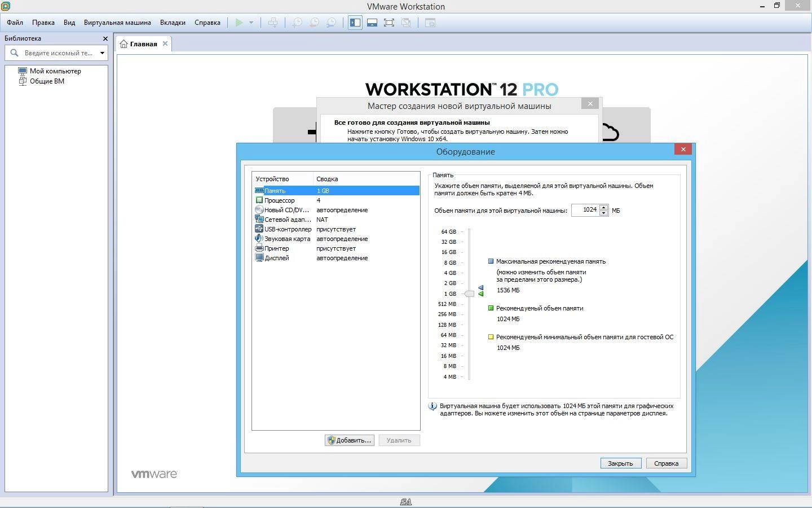Image resolution: width=812 pixels, height=508 pixels.
Task: Open the Виртуальная машина menu
Action: point(117,23)
